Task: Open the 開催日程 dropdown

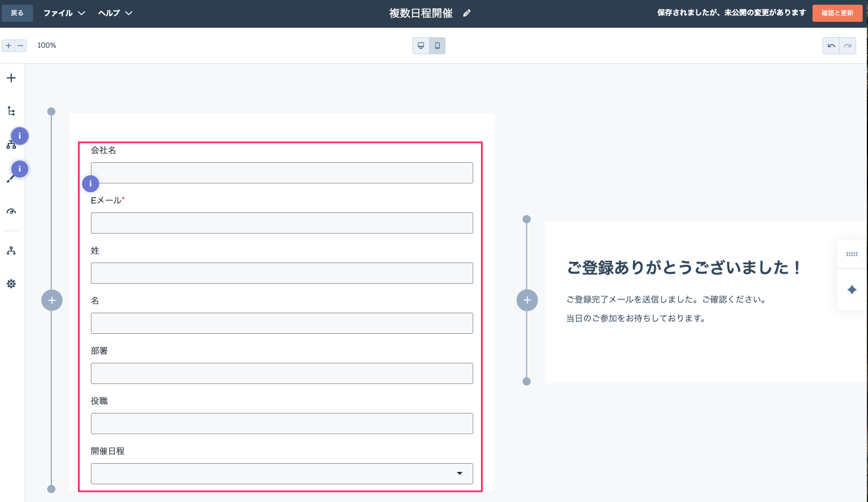Action: [282, 474]
